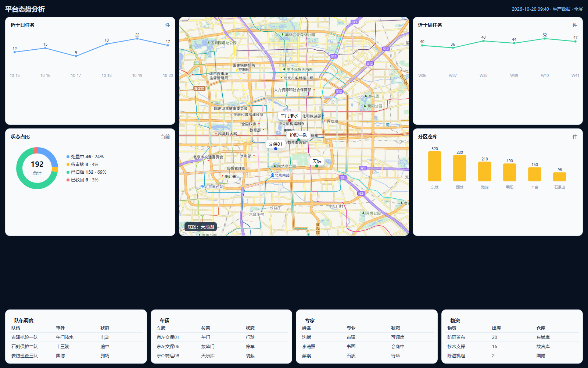Click the 待审核 legend entry
This screenshot has height=368, width=588.
click(82, 164)
